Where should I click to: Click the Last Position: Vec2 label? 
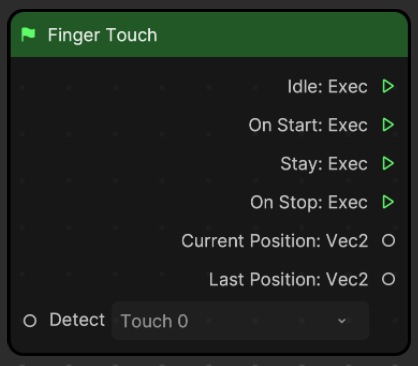(289, 279)
